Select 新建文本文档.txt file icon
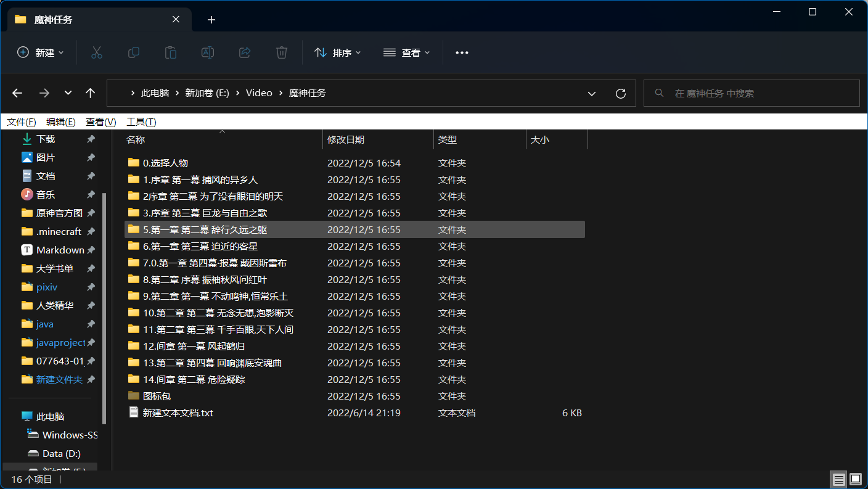868x489 pixels. [134, 413]
